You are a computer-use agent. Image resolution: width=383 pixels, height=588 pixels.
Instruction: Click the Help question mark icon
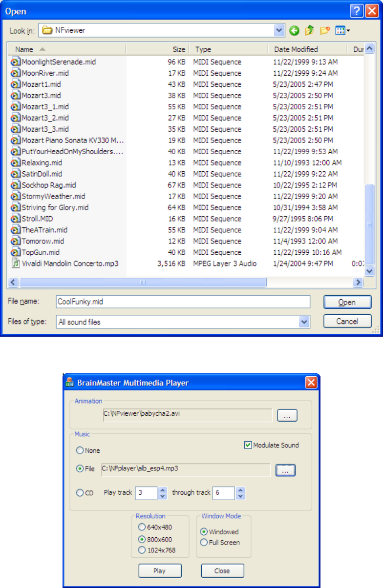click(357, 11)
